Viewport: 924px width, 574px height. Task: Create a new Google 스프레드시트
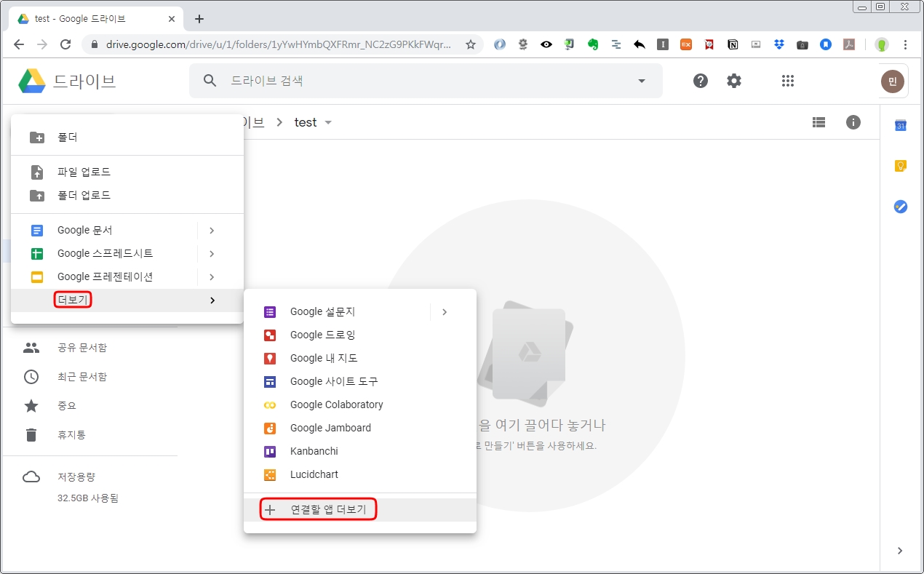104,254
